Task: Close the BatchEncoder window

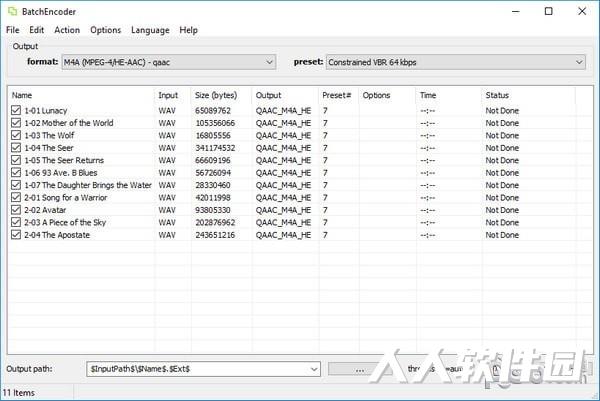Action: tap(582, 11)
